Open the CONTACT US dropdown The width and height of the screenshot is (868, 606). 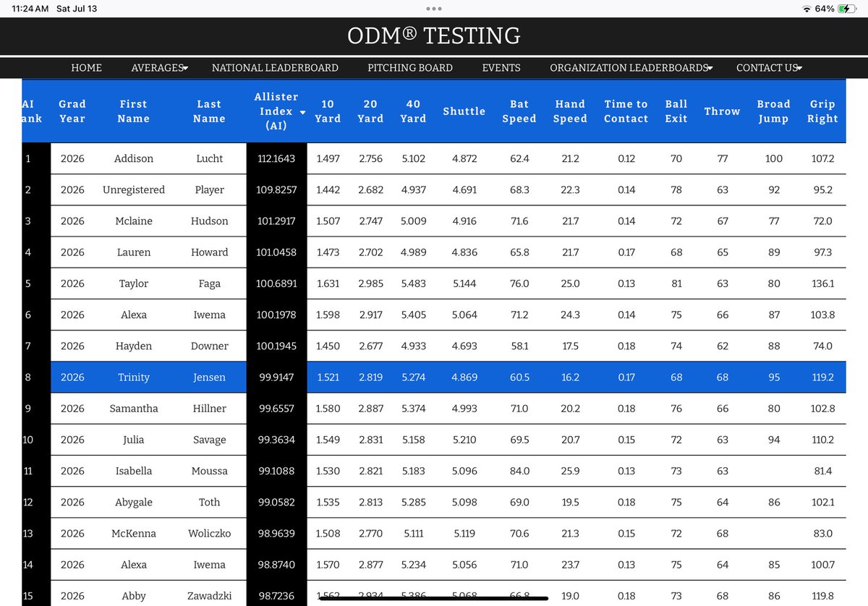769,68
